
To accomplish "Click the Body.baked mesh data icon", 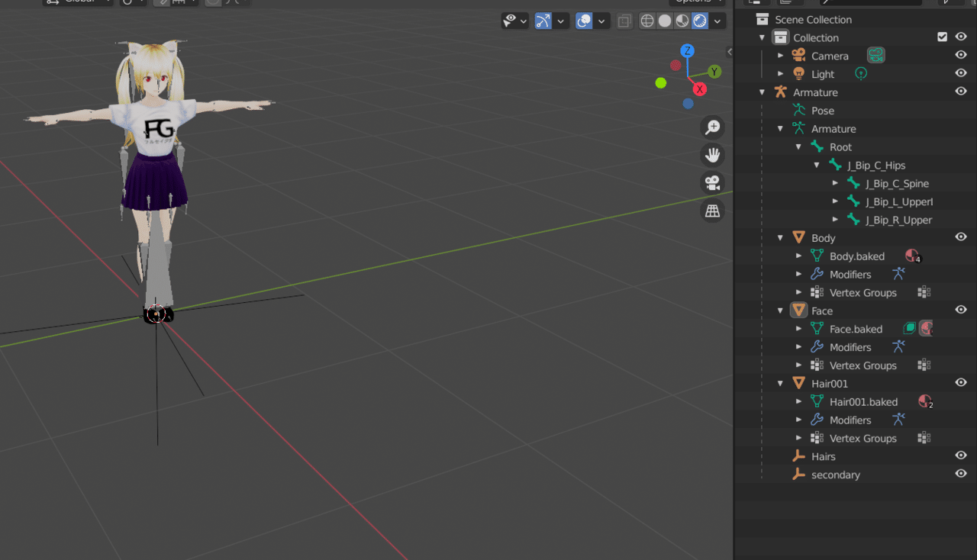I will click(x=817, y=256).
